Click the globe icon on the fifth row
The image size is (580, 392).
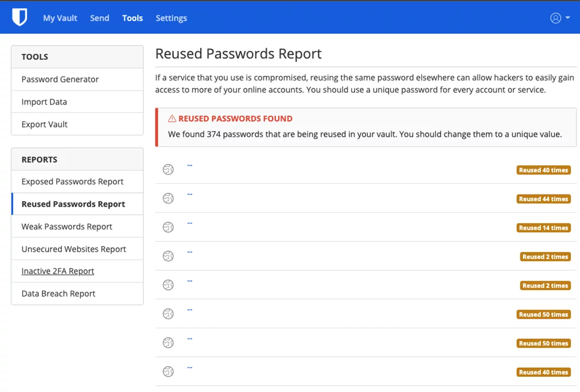[x=168, y=284]
